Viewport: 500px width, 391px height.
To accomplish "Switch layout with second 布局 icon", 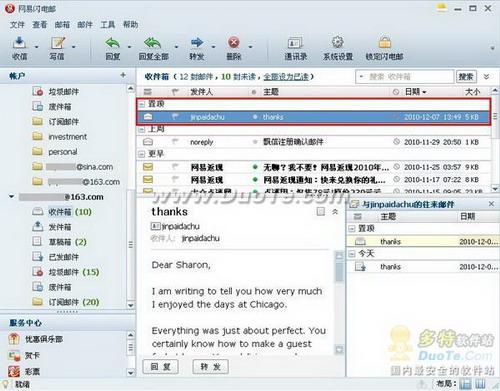I will point(480,384).
